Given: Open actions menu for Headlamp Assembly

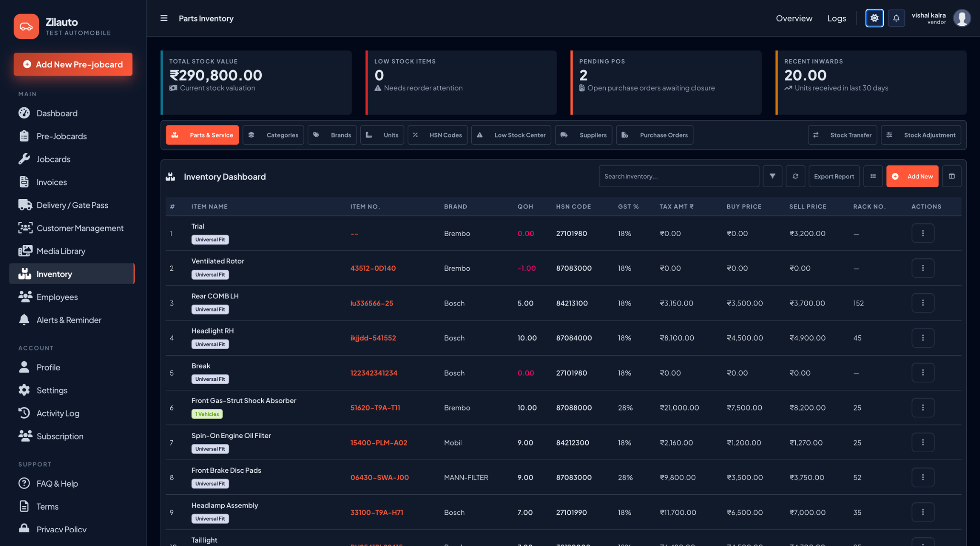Looking at the screenshot, I should pos(923,512).
